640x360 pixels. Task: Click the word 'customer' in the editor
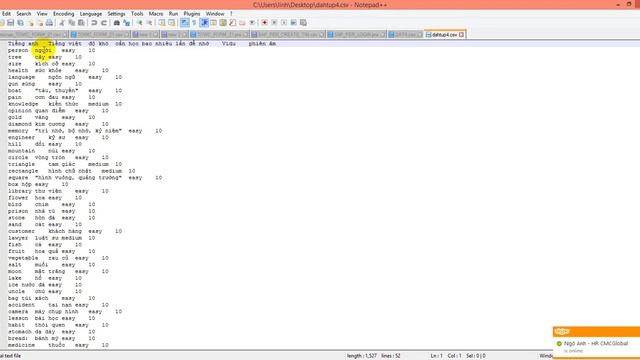pyautogui.click(x=21, y=231)
